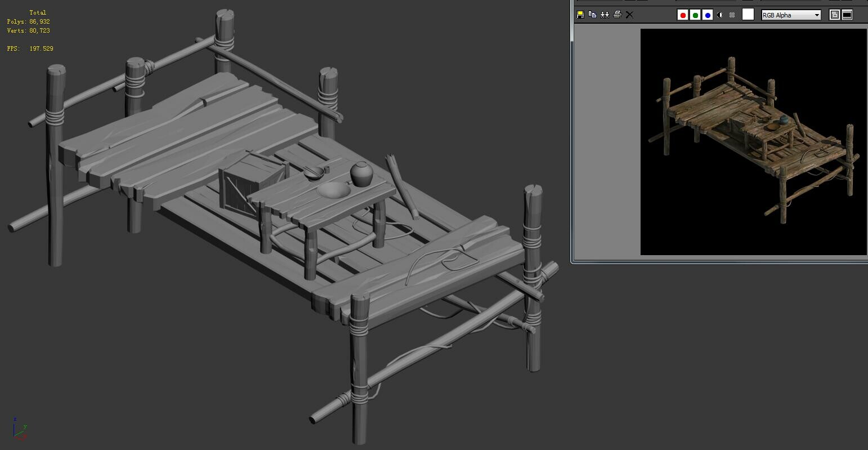The height and width of the screenshot is (450, 868).
Task: Toggle monochrome display mode
Action: [732, 15]
